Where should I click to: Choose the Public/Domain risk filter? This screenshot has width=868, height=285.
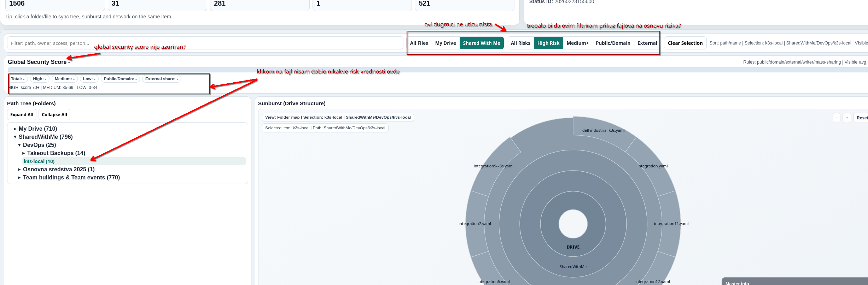pyautogui.click(x=613, y=43)
